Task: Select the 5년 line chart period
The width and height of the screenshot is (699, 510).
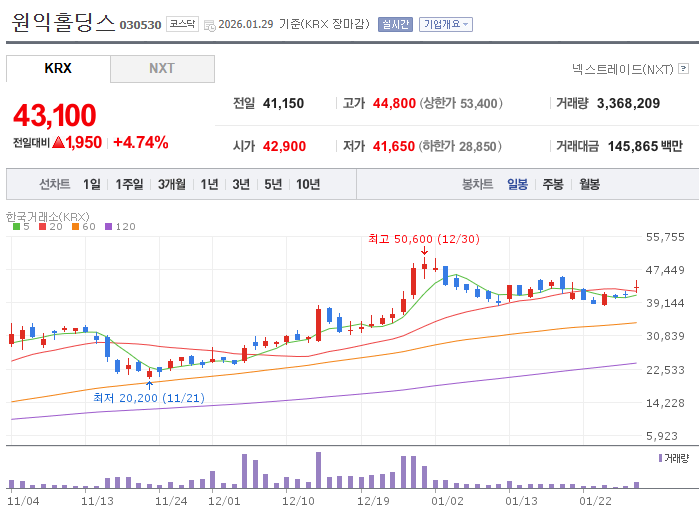Action: point(273,184)
